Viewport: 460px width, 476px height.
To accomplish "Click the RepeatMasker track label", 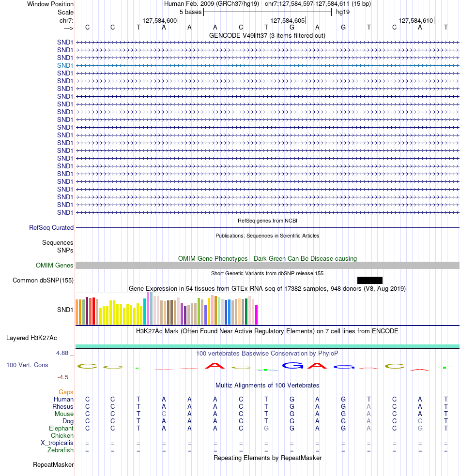I will (x=53, y=465).
